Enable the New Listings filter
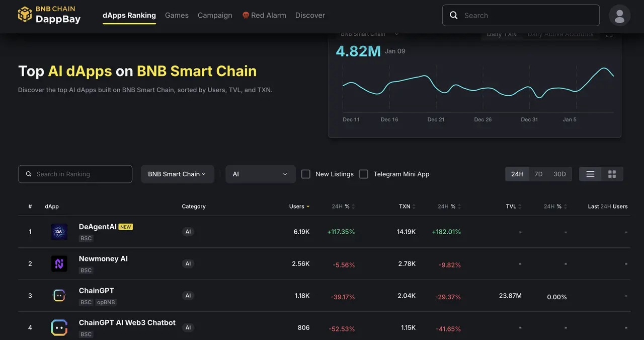The image size is (644, 340). [x=305, y=174]
